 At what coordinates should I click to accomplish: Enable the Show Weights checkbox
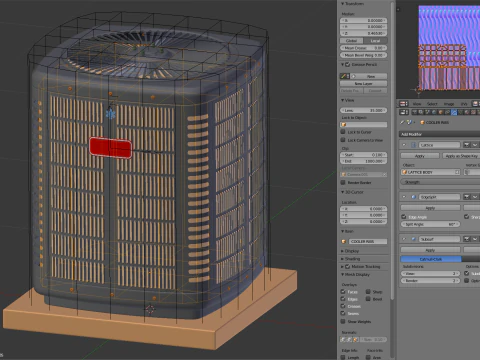[x=343, y=322]
